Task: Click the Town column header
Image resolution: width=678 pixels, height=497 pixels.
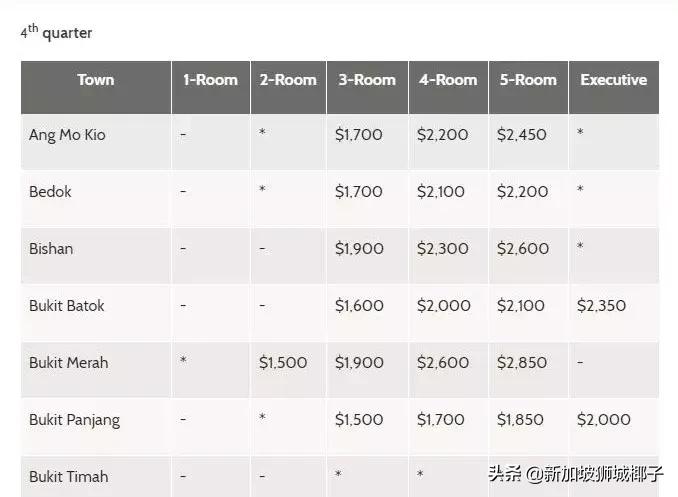Action: coord(95,80)
